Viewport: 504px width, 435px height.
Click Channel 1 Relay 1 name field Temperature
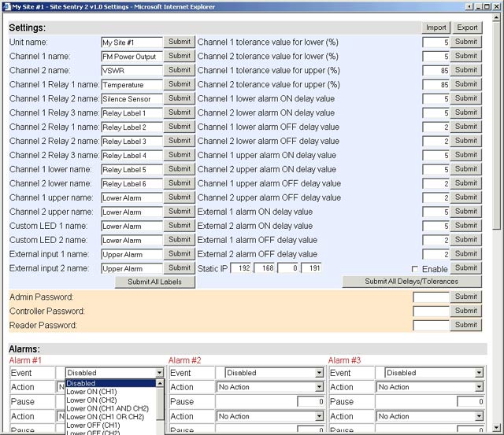pos(132,85)
